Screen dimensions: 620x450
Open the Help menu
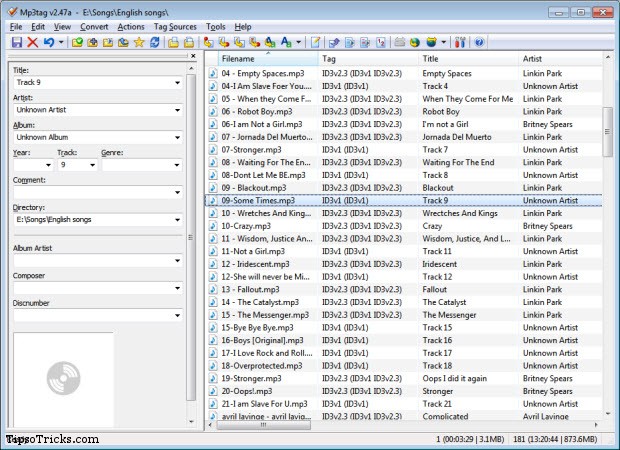click(243, 27)
